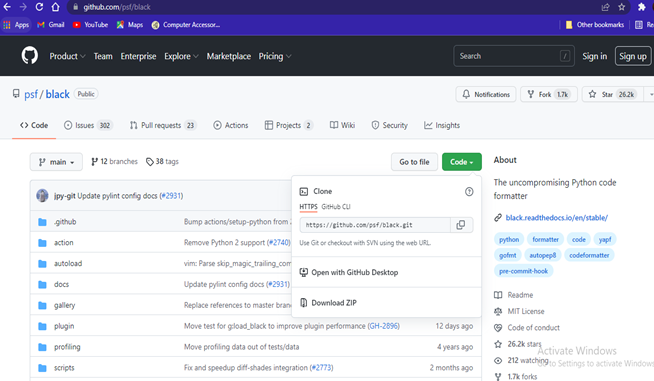Click the profiling folder icon
Viewport: 654px width, 381px height.
pyautogui.click(x=42, y=347)
